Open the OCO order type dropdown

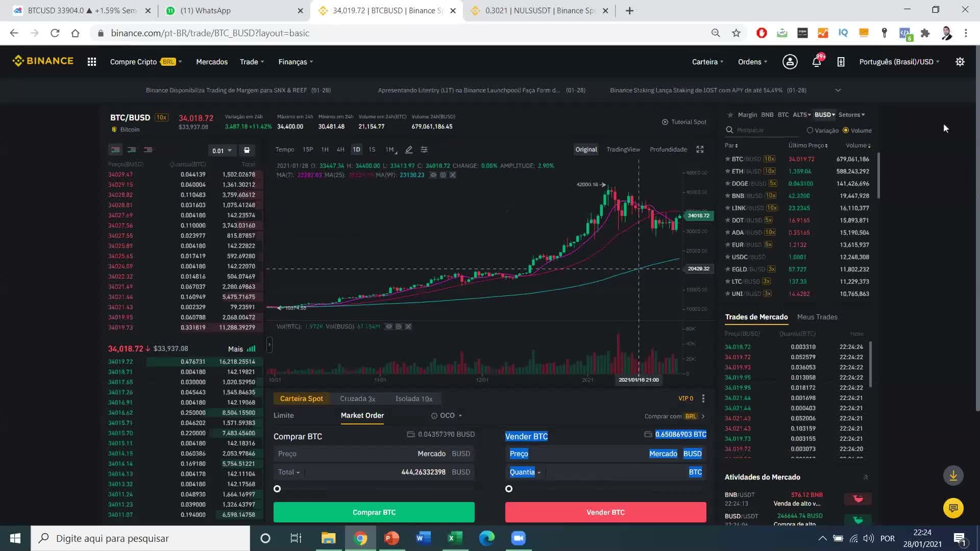pos(447,415)
